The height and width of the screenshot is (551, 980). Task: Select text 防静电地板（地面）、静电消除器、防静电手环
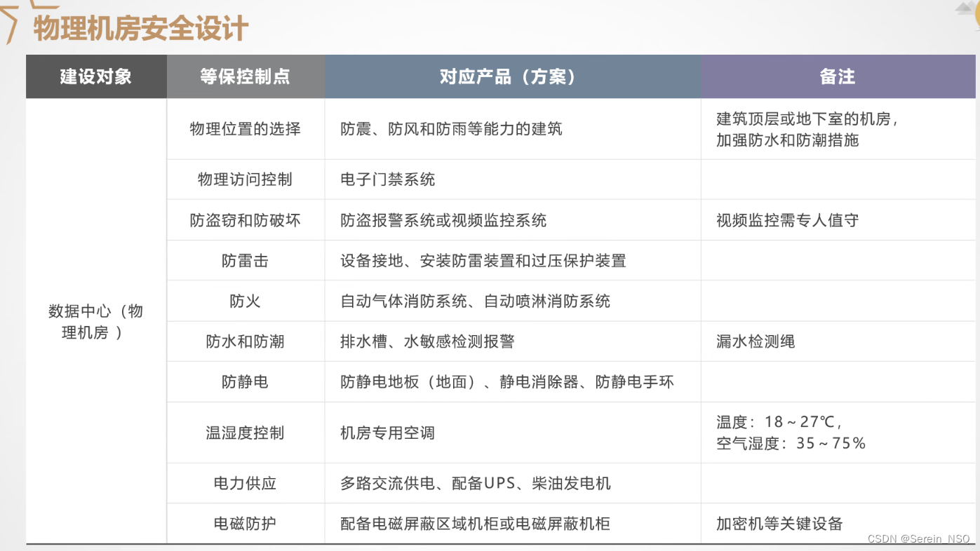click(x=507, y=382)
